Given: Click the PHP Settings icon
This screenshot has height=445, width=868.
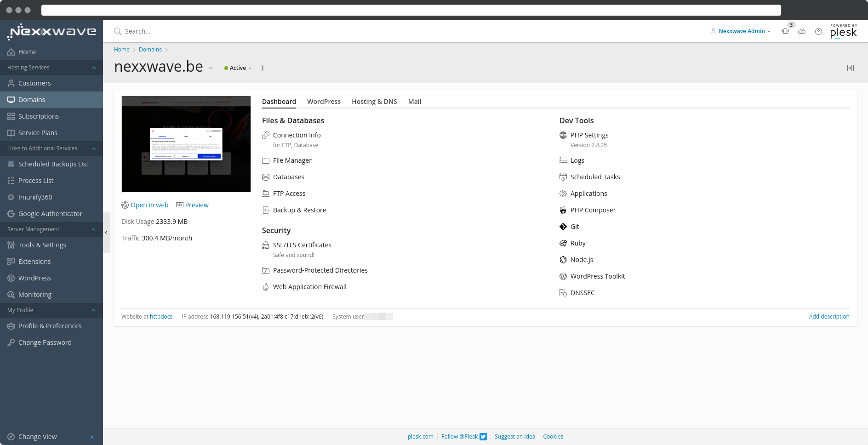Looking at the screenshot, I should point(563,135).
